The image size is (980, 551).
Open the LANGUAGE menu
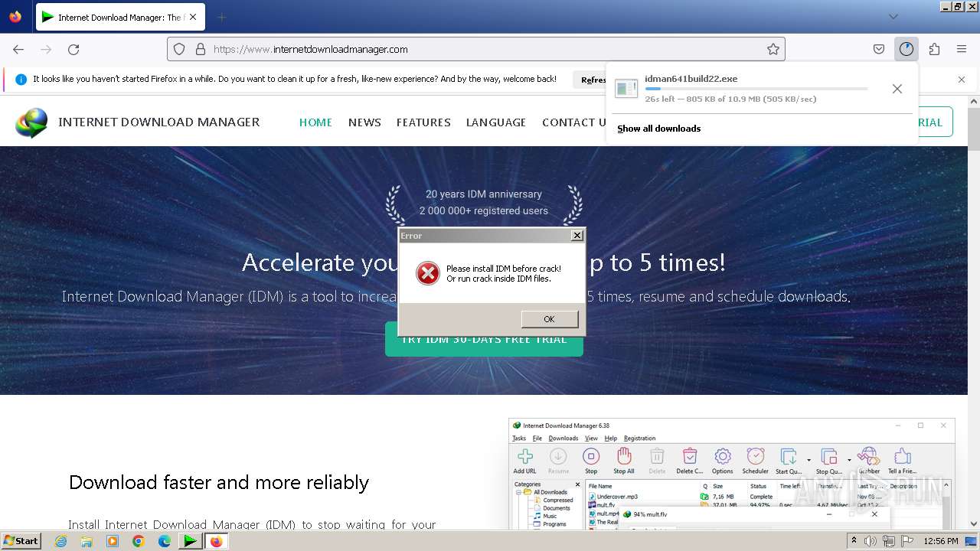pyautogui.click(x=496, y=122)
